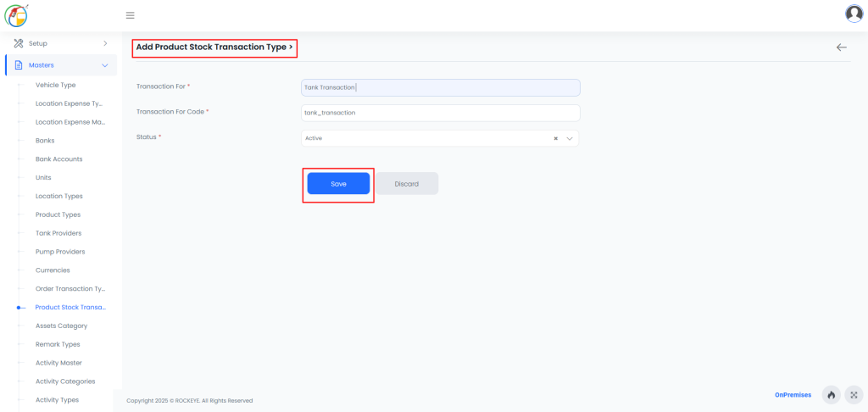
Task: Click the OnPremises link
Action: pos(793,395)
